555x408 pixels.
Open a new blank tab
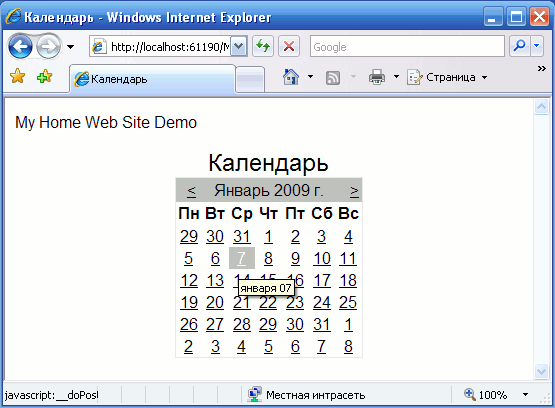[x=250, y=79]
